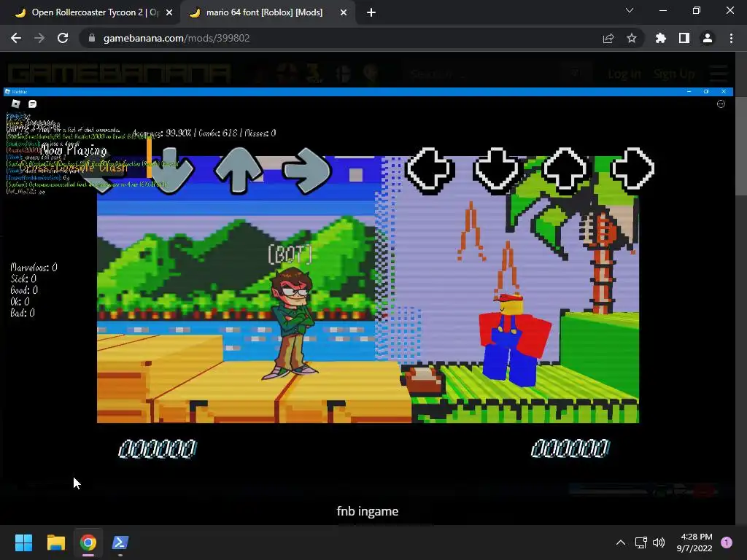This screenshot has height=560, width=747.
Task: Show hidden system tray icons
Action: tap(621, 542)
